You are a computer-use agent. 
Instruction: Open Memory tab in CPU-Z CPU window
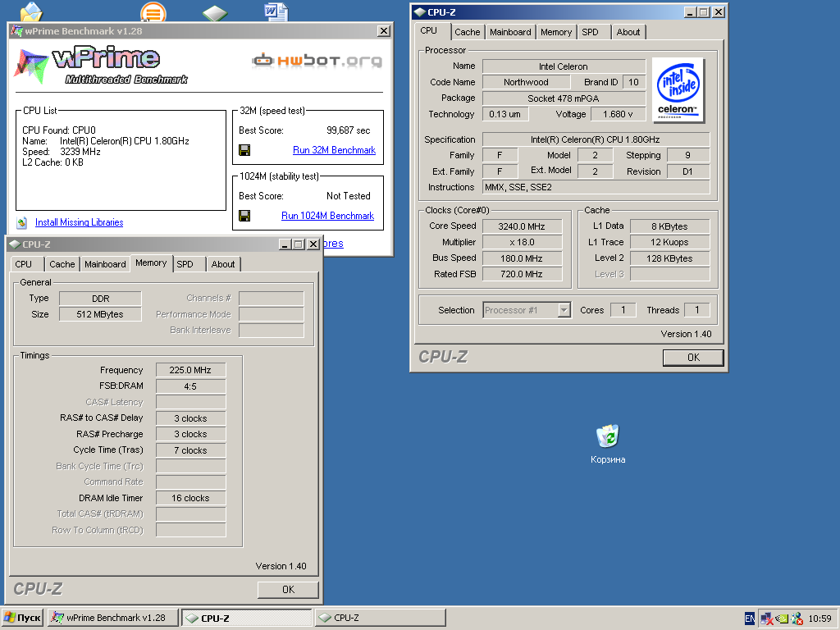coord(556,32)
